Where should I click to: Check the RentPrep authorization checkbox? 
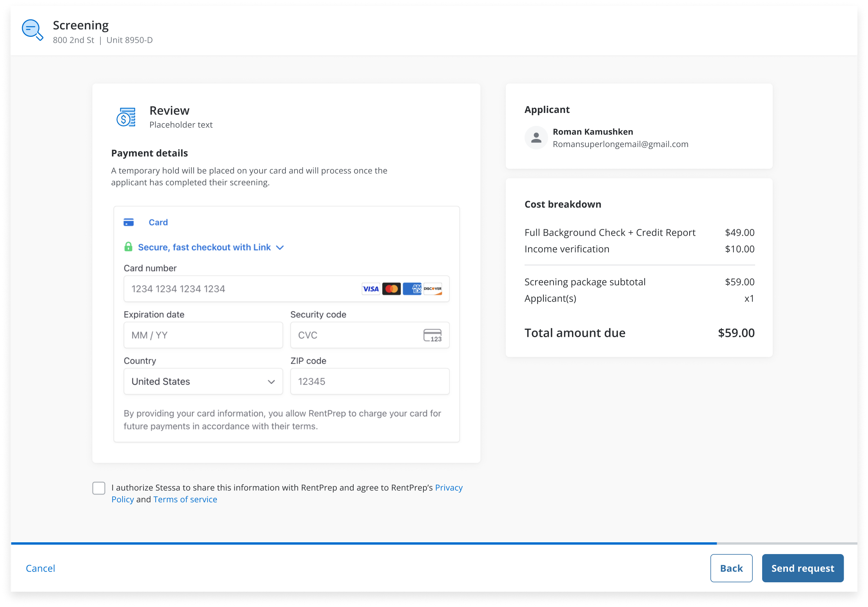pyautogui.click(x=99, y=488)
